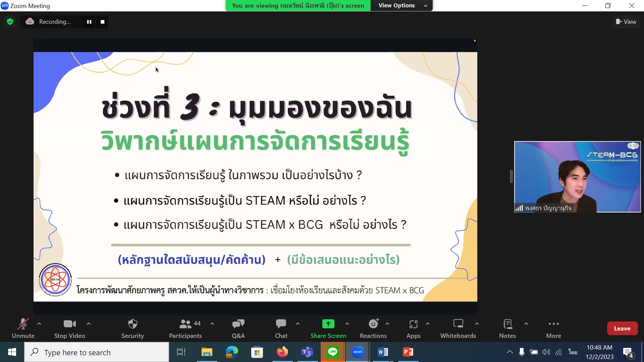Viewport: 644px width, 362px height.
Task: Open LINE from the taskbar
Action: [333, 352]
